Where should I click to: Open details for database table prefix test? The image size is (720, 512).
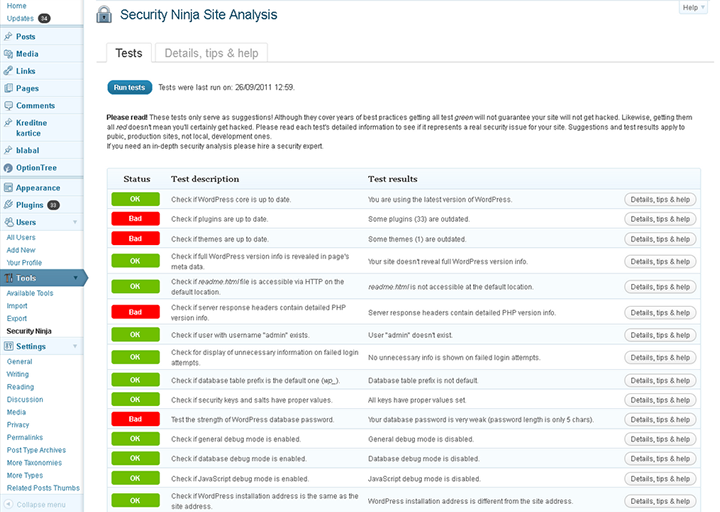pyautogui.click(x=660, y=381)
